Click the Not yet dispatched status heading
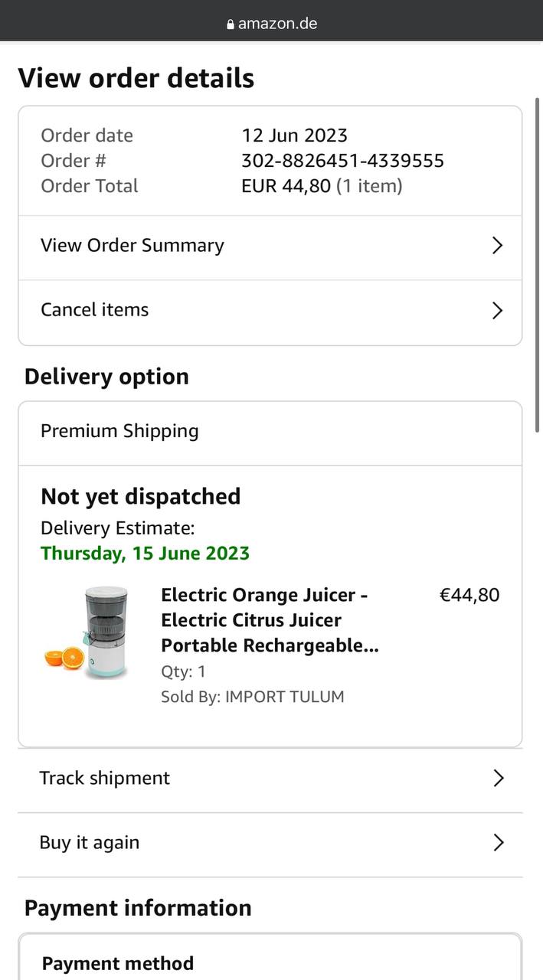This screenshot has width=543, height=980. [x=140, y=496]
